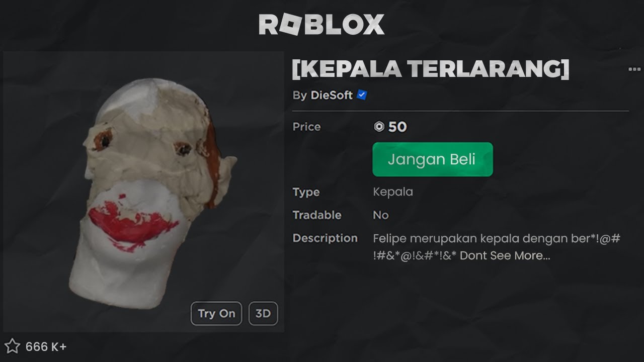Open the three-dot more options menu
This screenshot has width=644, height=362.
pyautogui.click(x=634, y=69)
